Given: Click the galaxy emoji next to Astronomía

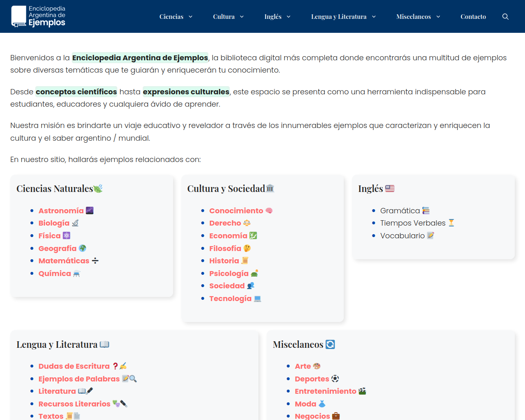Looking at the screenshot, I should point(90,211).
